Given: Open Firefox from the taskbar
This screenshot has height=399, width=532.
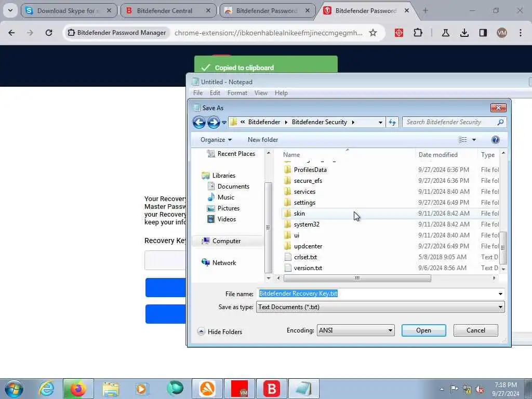Looking at the screenshot, I should [x=78, y=389].
